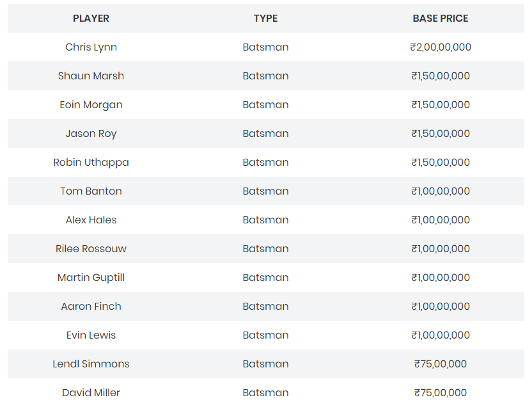Select the David Miller player name
Image resolution: width=532 pixels, height=409 pixels.
click(x=91, y=393)
